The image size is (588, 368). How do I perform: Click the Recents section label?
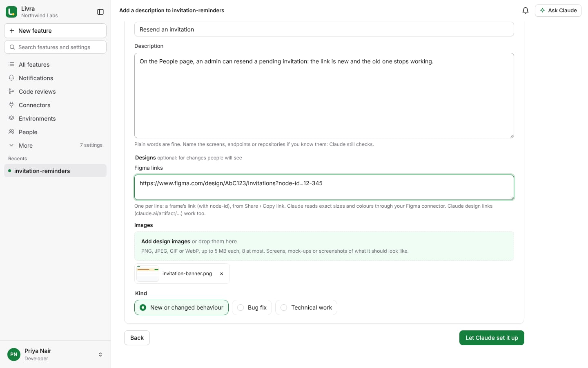[x=18, y=159]
